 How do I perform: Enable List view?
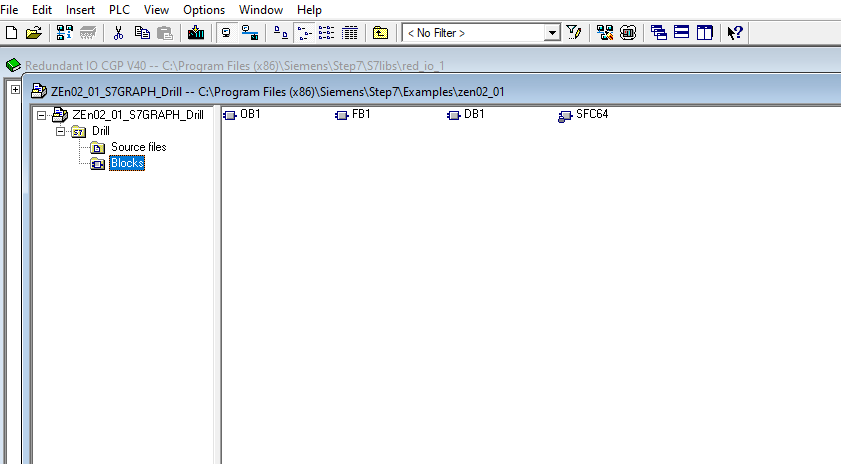(x=327, y=33)
